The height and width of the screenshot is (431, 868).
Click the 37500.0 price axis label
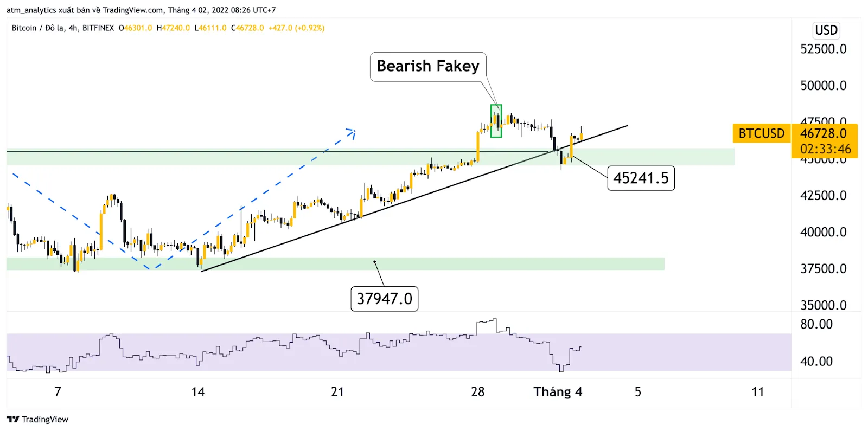click(824, 269)
